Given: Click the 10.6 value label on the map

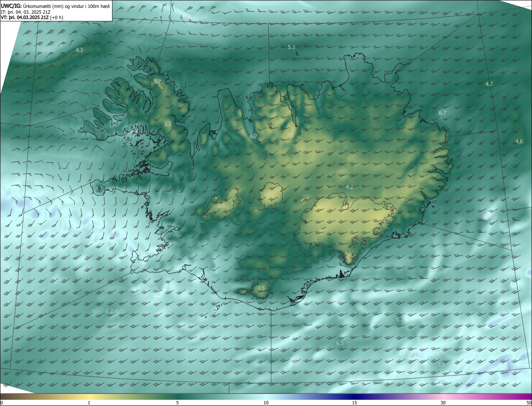Looking at the screenshot, I should 414,355.
